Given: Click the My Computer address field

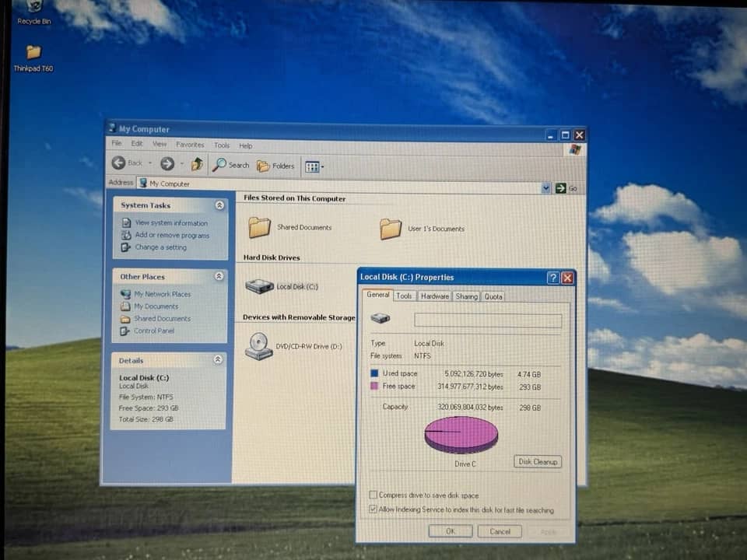Looking at the screenshot, I should [340, 185].
